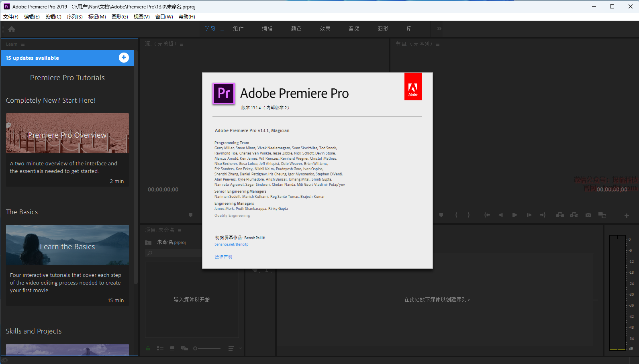639x364 pixels.
Task: Open the 文件(F) menu
Action: (11, 16)
